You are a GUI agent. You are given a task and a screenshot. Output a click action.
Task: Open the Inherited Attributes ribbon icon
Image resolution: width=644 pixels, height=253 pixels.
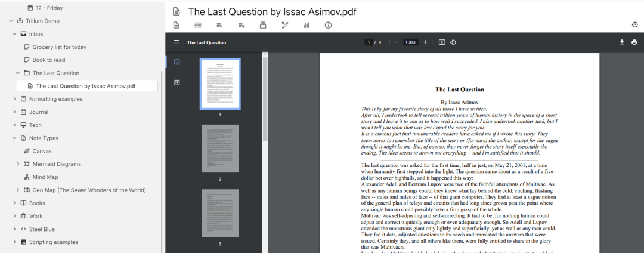[241, 25]
